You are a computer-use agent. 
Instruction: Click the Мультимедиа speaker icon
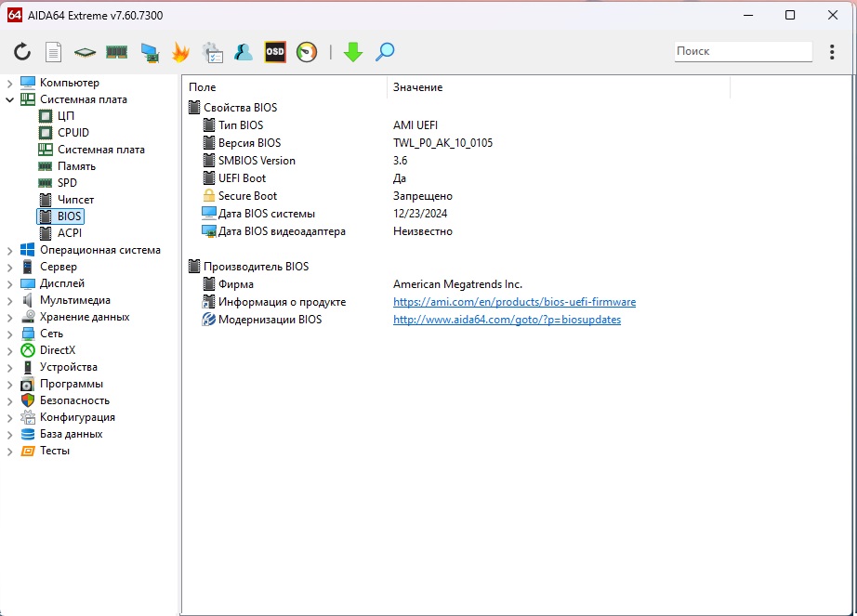tap(27, 300)
